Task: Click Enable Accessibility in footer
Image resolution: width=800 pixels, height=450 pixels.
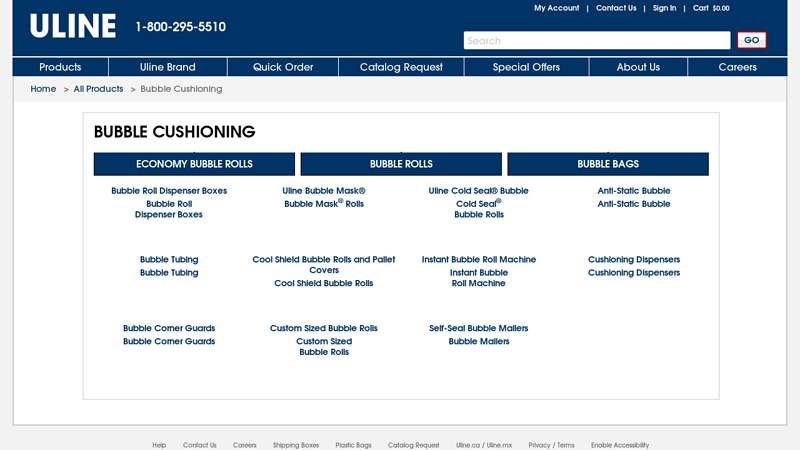Action: (619, 445)
